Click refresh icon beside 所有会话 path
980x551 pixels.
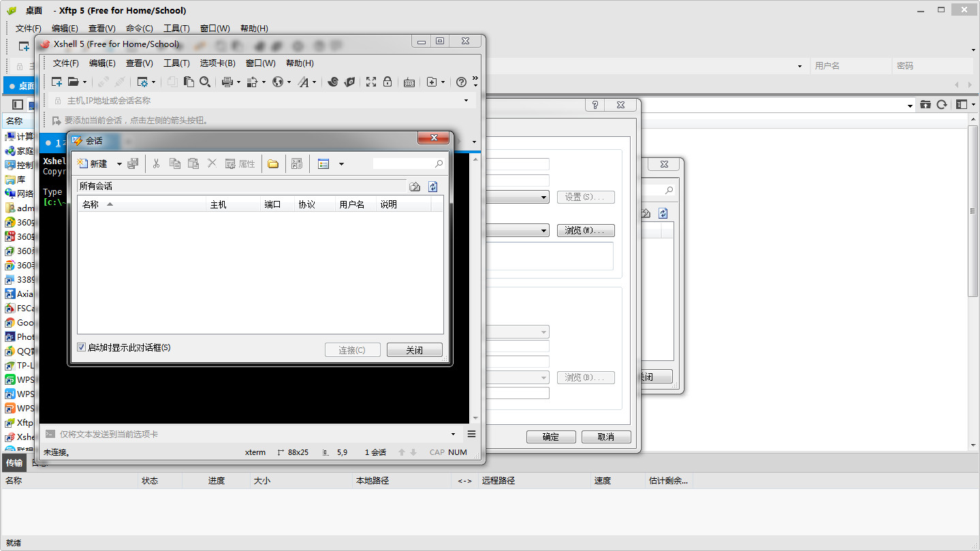tap(432, 187)
